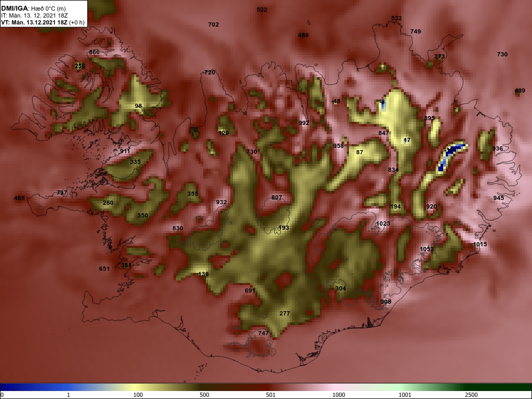Click the map value 522
This screenshot has width=532, height=399.
262,10
